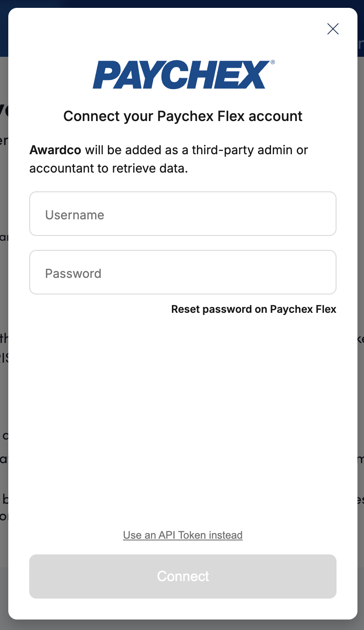Click the registered trademark symbol on the logo
The width and height of the screenshot is (364, 630).
[x=273, y=62]
